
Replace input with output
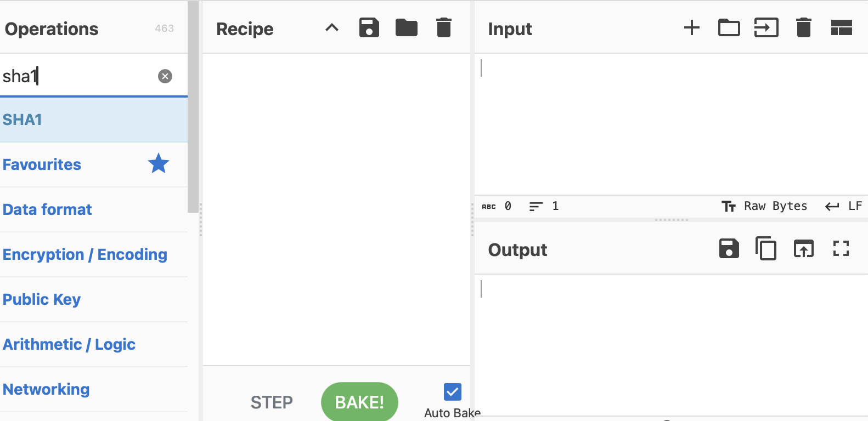[x=804, y=249]
